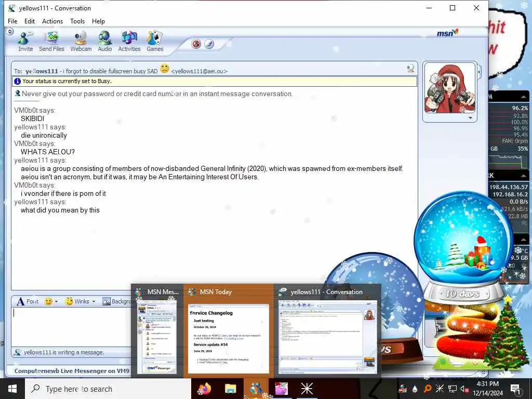This screenshot has height=399, width=532.
Task: Click in the message input box
Action: tap(71, 326)
